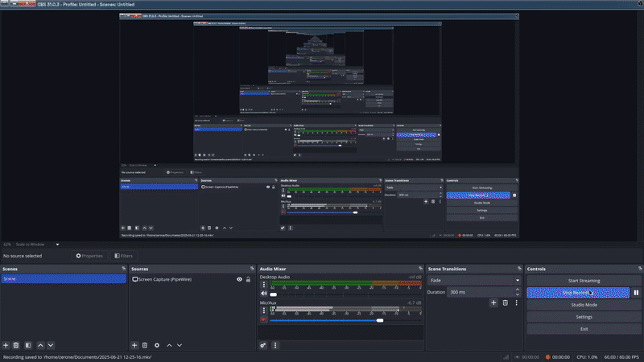Open source properties gear in Sources toolbar
Viewport: 644px width, 362px height.
(x=157, y=346)
